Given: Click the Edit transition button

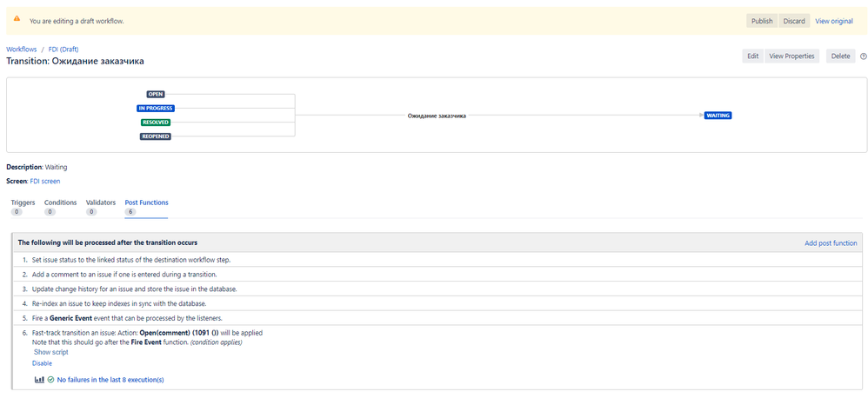Looking at the screenshot, I should coord(753,56).
